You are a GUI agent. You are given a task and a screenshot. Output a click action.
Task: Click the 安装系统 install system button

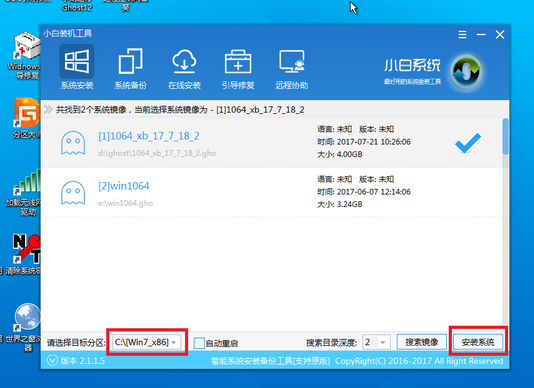[x=478, y=342]
